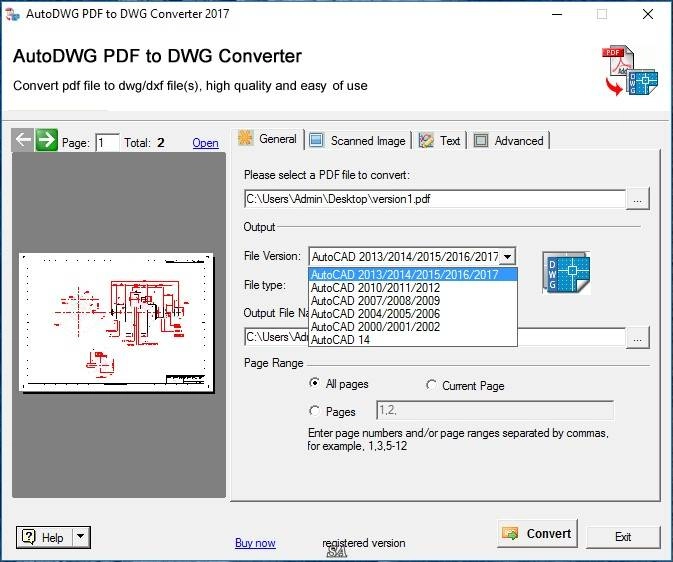Click the Advanced tab icon

tap(481, 140)
